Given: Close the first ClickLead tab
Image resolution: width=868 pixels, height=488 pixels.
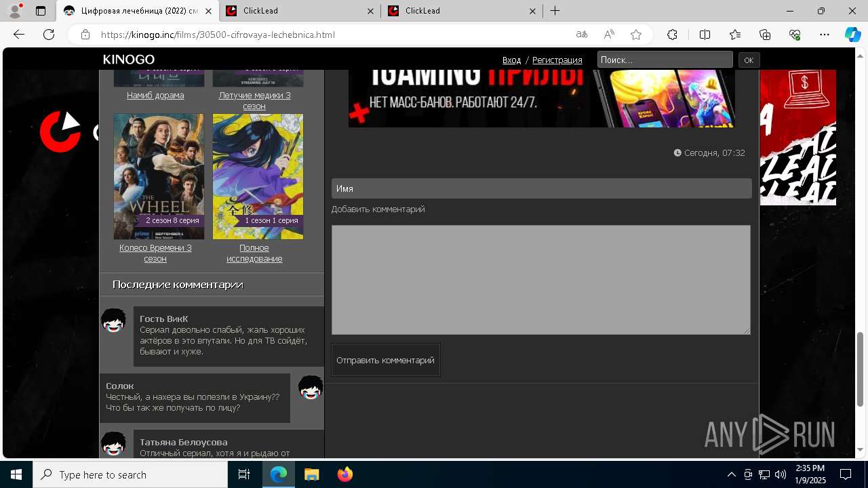Looking at the screenshot, I should (x=370, y=11).
